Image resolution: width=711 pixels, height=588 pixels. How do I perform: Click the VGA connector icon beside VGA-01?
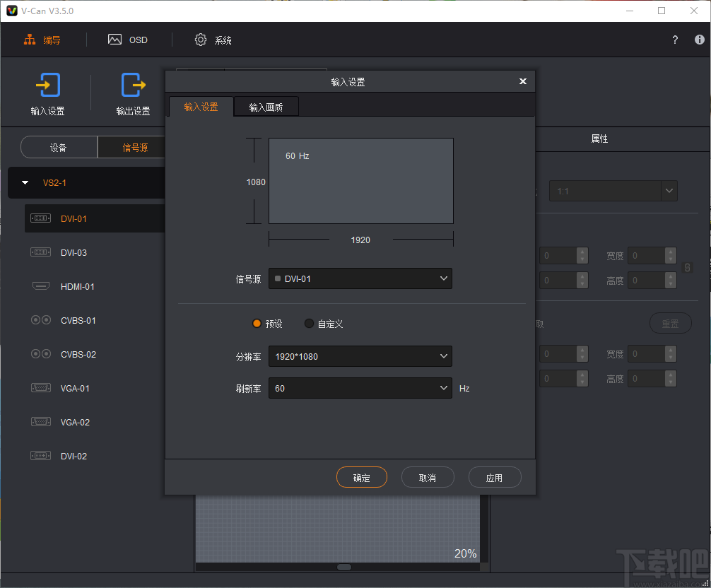41,388
